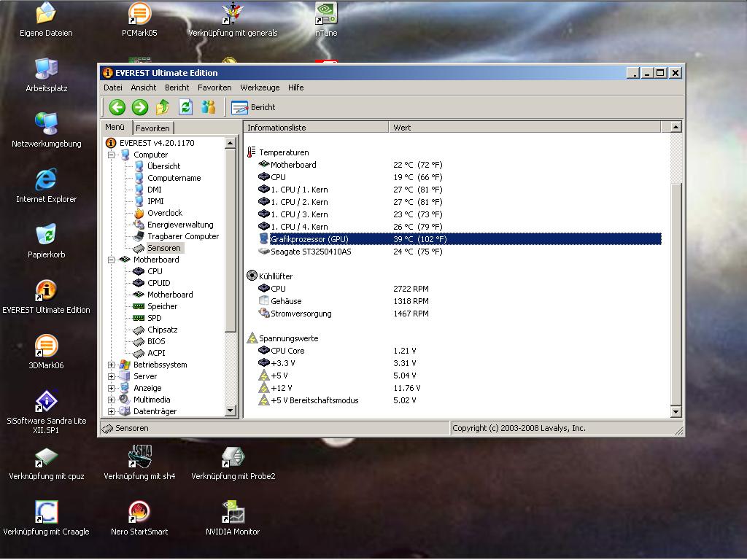This screenshot has height=560, width=747.
Task: Click the Wert column header
Action: [x=525, y=127]
